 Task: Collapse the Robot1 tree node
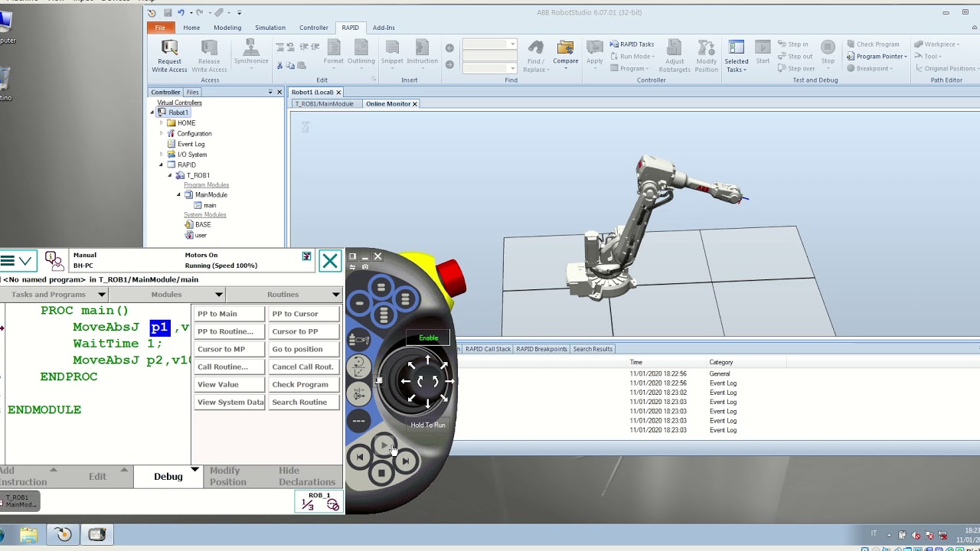(152, 112)
